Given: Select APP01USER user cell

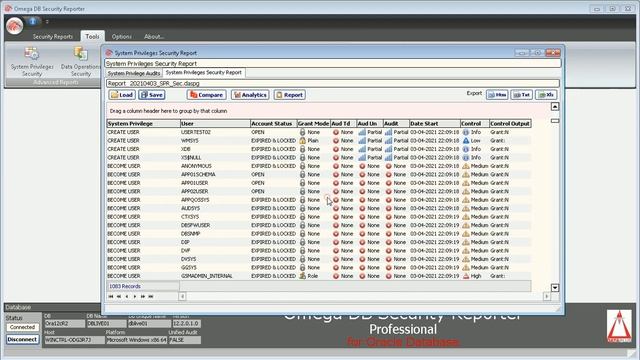Looking at the screenshot, I should tap(215, 183).
